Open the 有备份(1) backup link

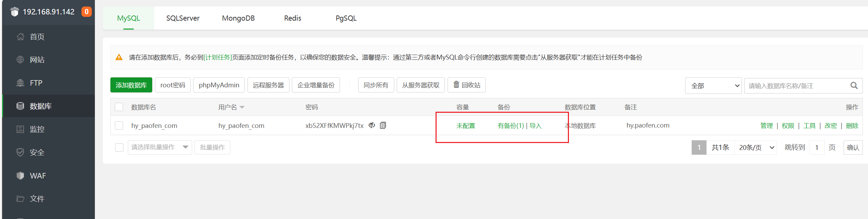(510, 126)
